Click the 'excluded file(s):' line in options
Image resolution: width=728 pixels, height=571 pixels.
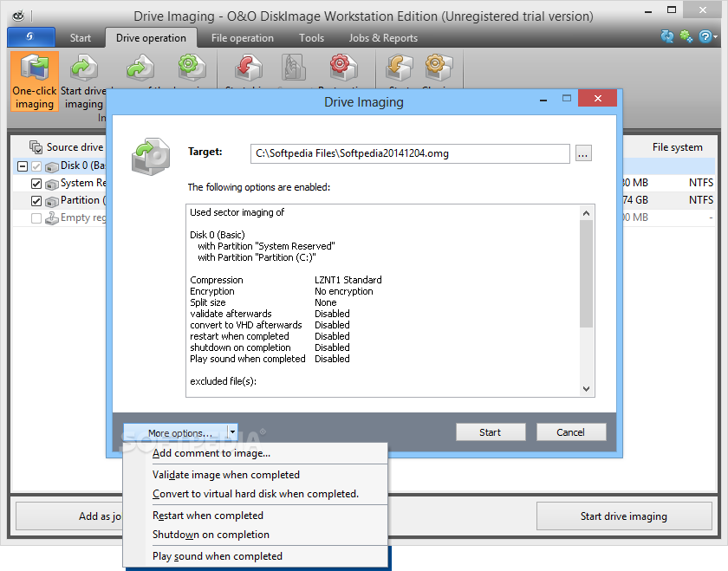[223, 381]
